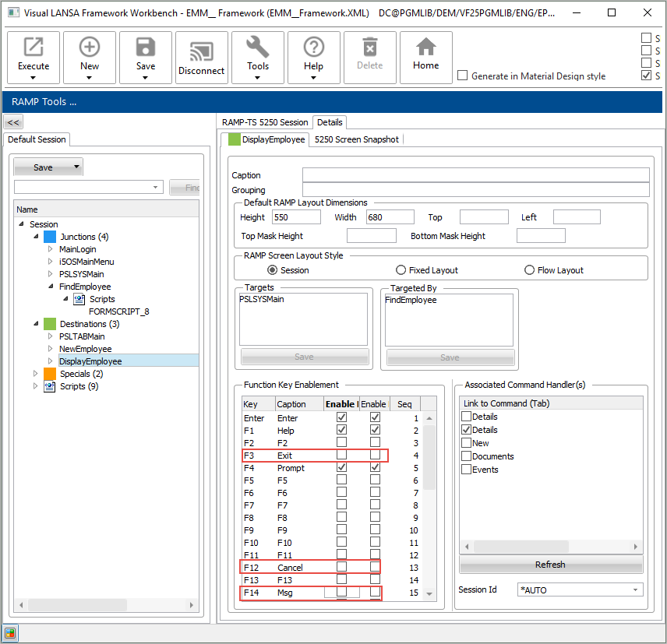
Task: Collapse the Junctions tree node
Action: [36, 237]
